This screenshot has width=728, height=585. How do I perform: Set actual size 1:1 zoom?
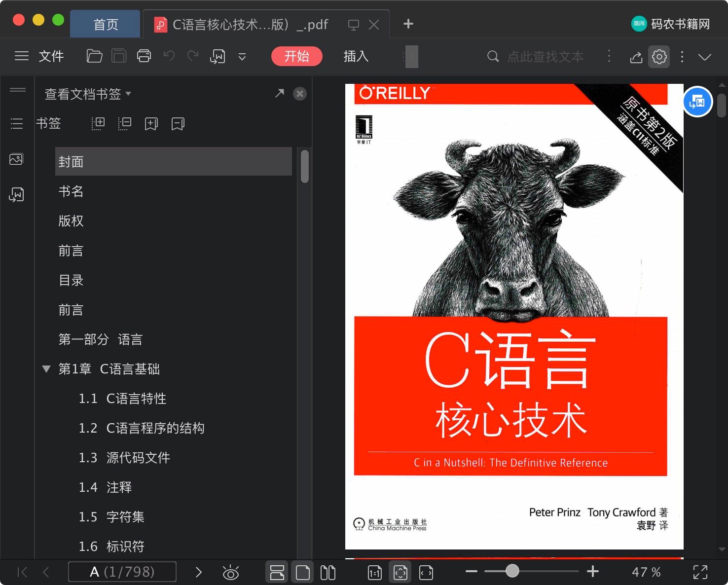tap(375, 572)
